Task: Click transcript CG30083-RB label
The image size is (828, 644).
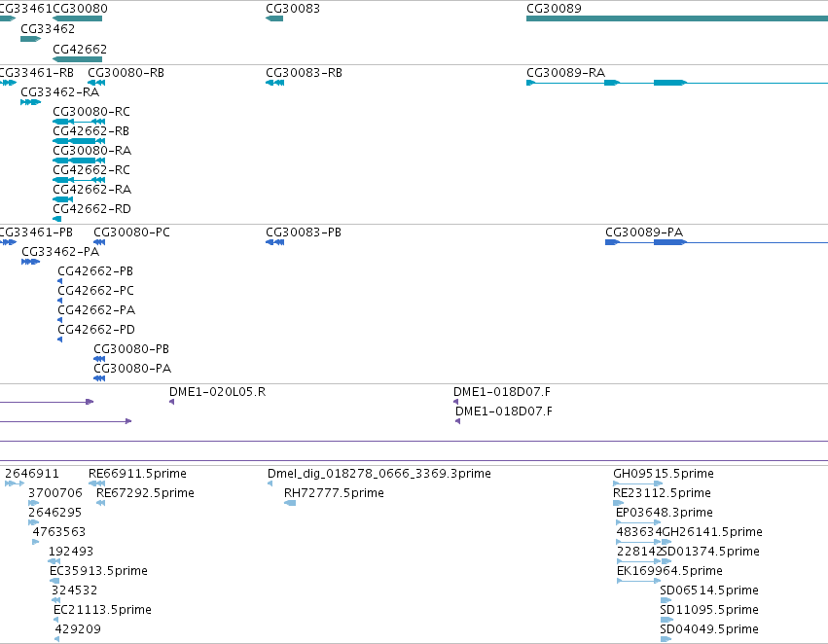Action: 304,72
